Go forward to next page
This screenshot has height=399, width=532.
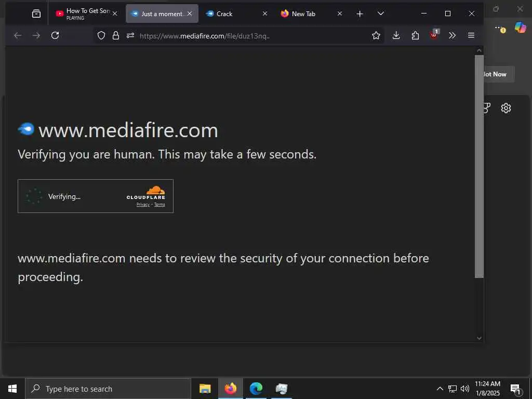tap(36, 35)
